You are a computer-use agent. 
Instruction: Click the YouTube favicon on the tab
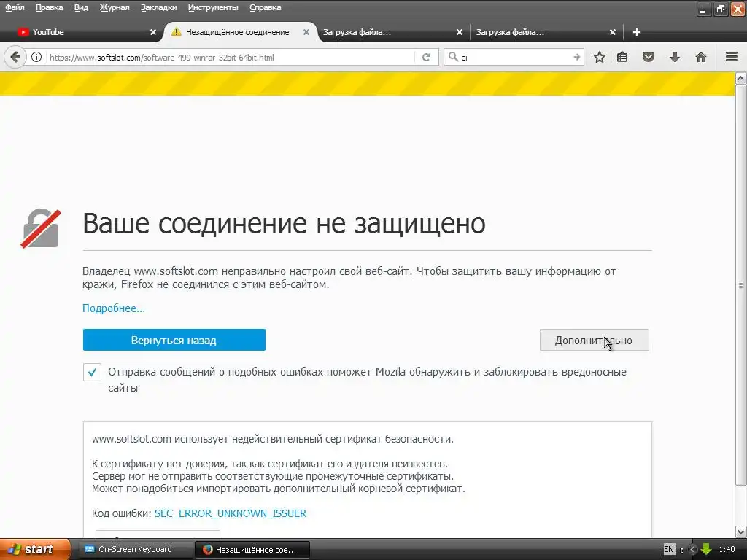click(x=23, y=32)
